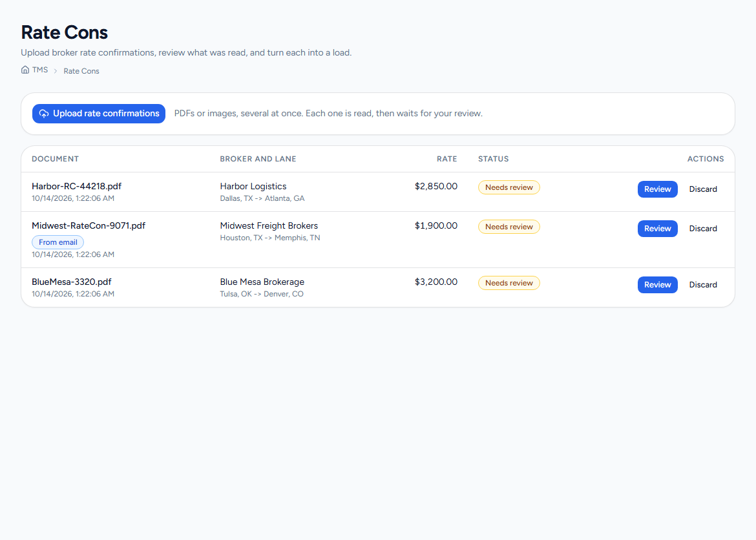The width and height of the screenshot is (756, 540).
Task: Discard the Midwest-RateCon-9071.pdf document
Action: coord(703,229)
